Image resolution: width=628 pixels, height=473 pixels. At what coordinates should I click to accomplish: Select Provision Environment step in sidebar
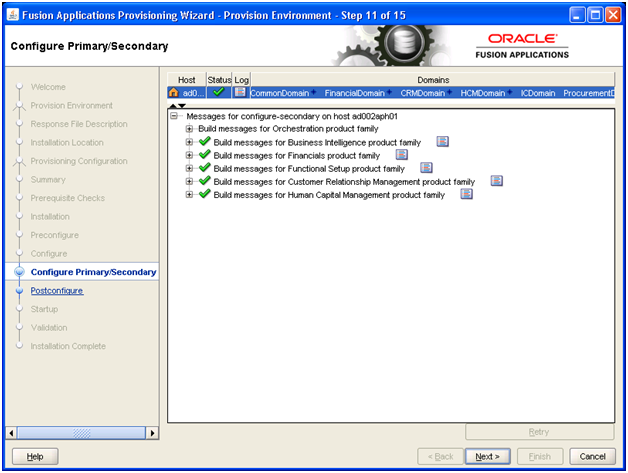pos(72,105)
